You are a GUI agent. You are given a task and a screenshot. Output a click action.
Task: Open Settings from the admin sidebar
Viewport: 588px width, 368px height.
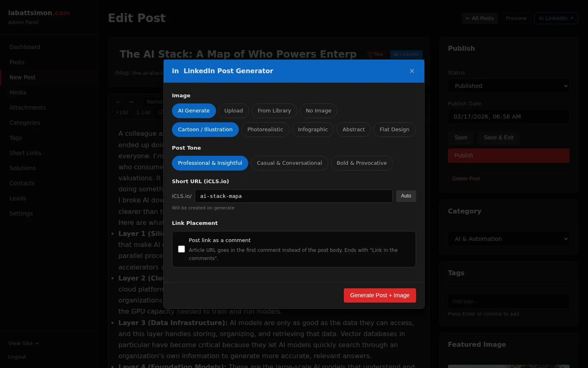click(21, 213)
